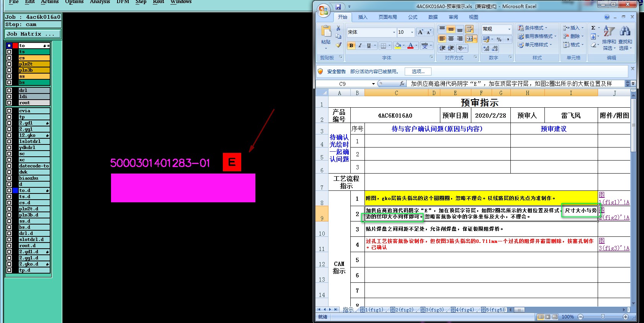The height and width of the screenshot is (323, 644).
Task: Click the Comma Style icon
Action: [508, 39]
